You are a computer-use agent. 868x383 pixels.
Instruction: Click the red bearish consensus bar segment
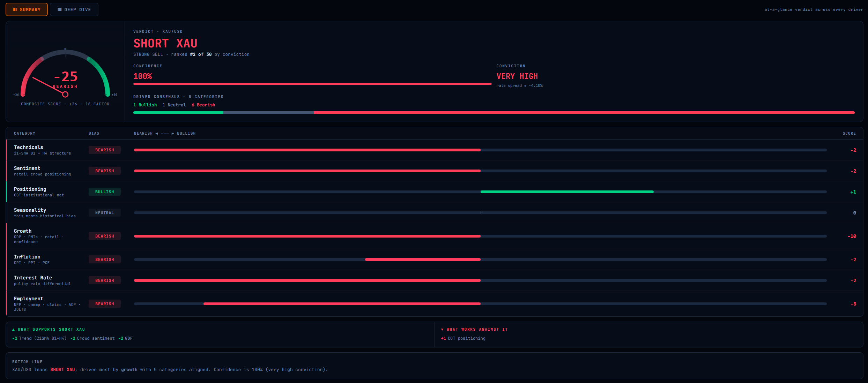(x=584, y=113)
